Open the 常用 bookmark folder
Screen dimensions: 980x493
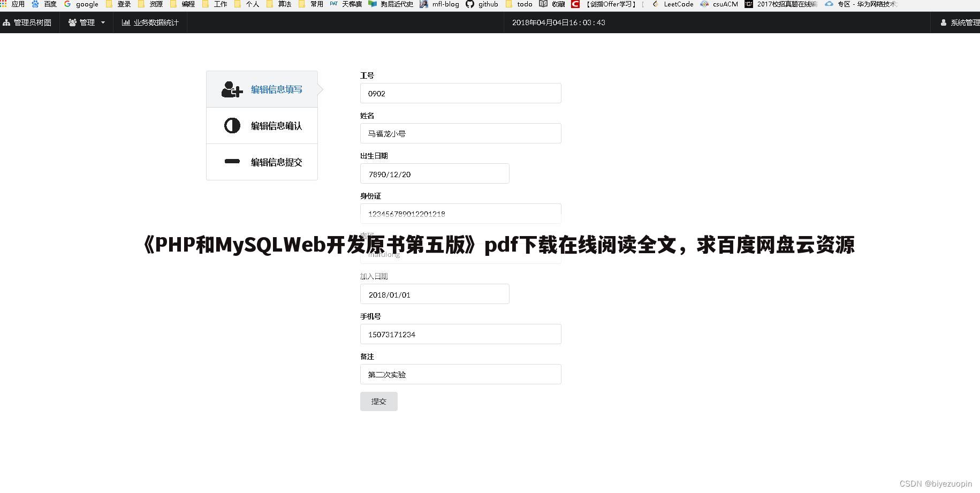(311, 4)
